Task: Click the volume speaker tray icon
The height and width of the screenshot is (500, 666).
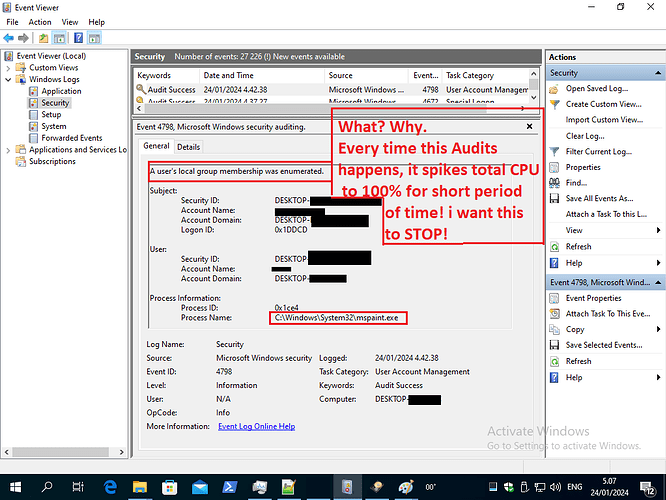Action: tap(555, 487)
